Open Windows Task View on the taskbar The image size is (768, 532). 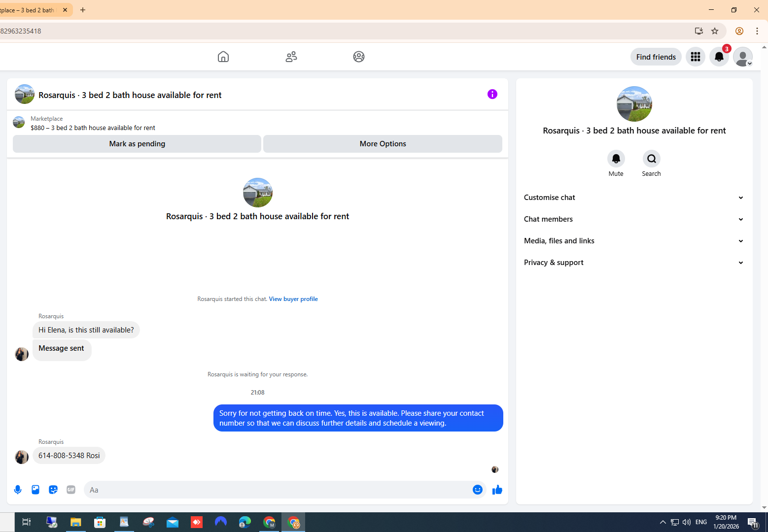tap(27, 522)
